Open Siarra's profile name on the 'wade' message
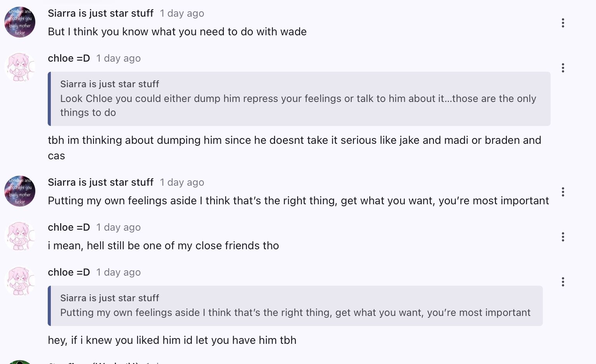Viewport: 596px width, 364px height. click(x=100, y=13)
